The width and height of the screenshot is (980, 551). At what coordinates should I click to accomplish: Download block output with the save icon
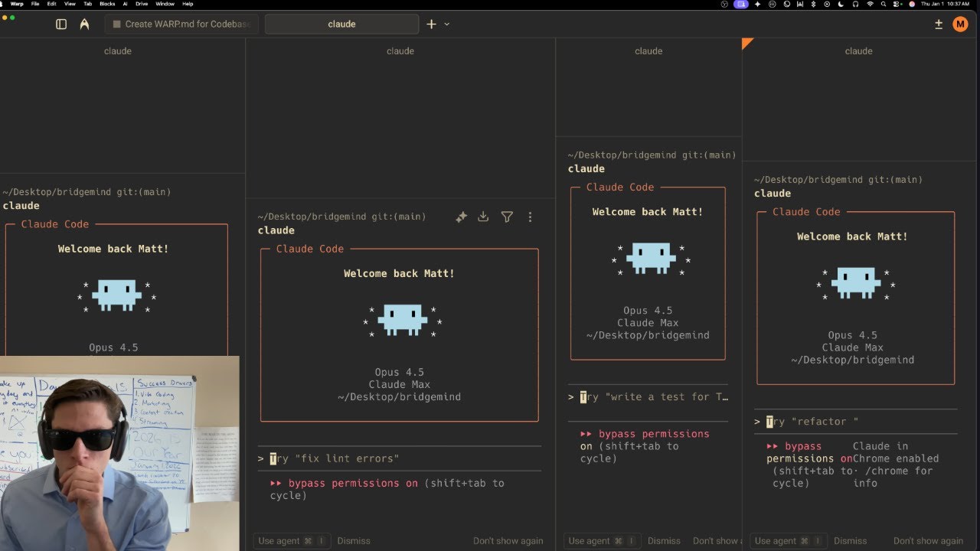click(x=483, y=217)
